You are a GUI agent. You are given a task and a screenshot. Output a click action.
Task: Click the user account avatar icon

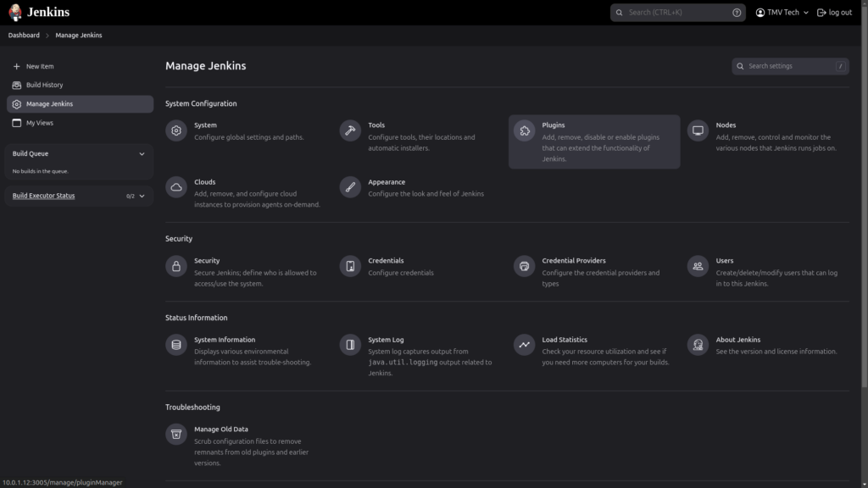[760, 13]
